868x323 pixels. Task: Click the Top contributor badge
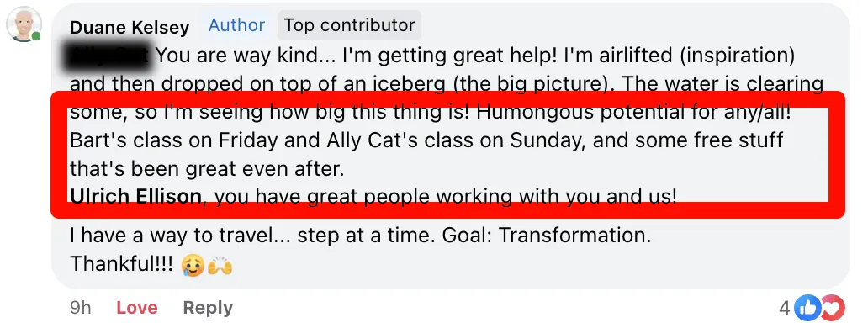coord(349,25)
